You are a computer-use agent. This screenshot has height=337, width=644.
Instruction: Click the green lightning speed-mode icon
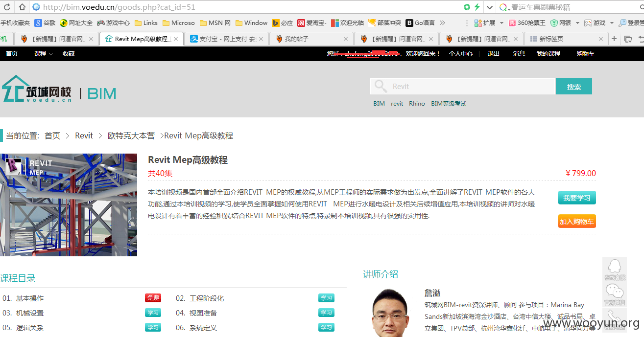coord(477,7)
